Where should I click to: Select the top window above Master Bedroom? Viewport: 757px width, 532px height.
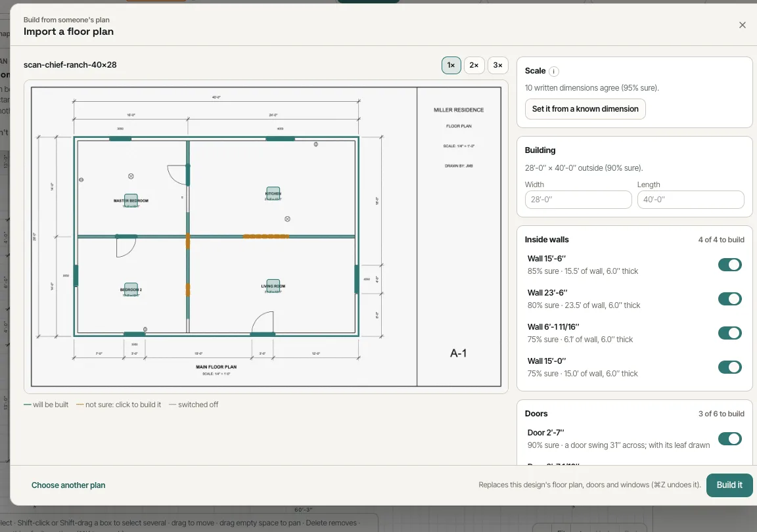(x=120, y=139)
